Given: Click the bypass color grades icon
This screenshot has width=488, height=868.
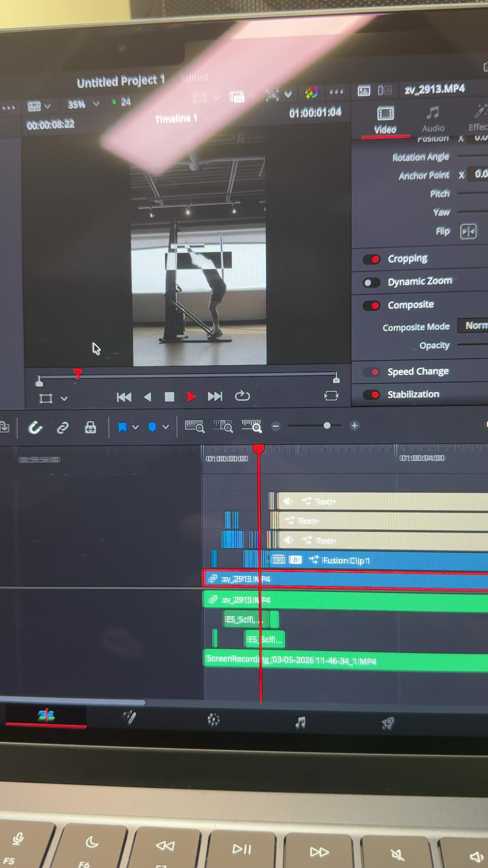Looking at the screenshot, I should point(311,92).
